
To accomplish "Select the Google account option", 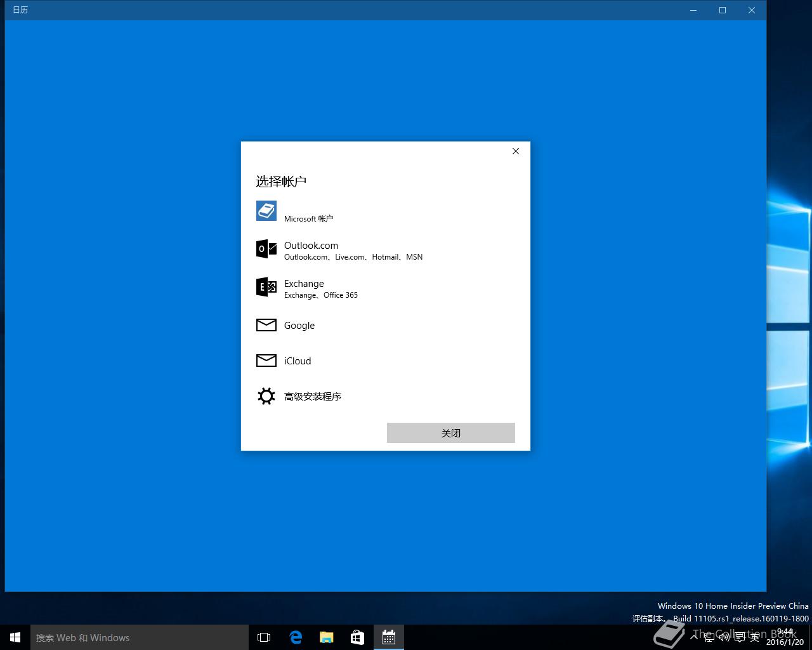I will click(x=385, y=325).
